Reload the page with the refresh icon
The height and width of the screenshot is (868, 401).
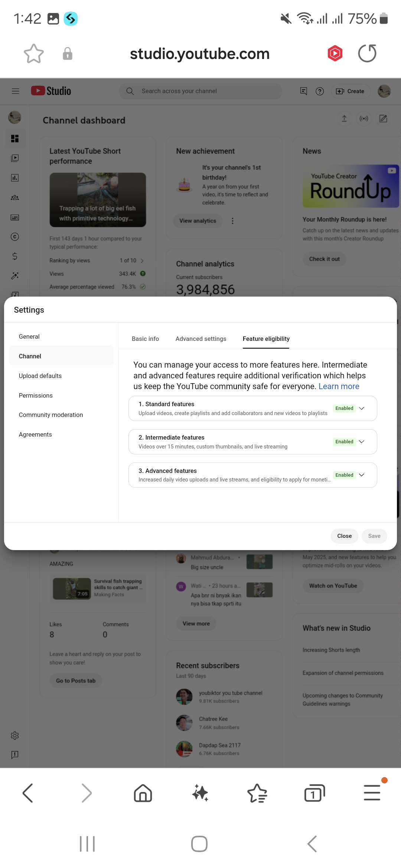367,53
